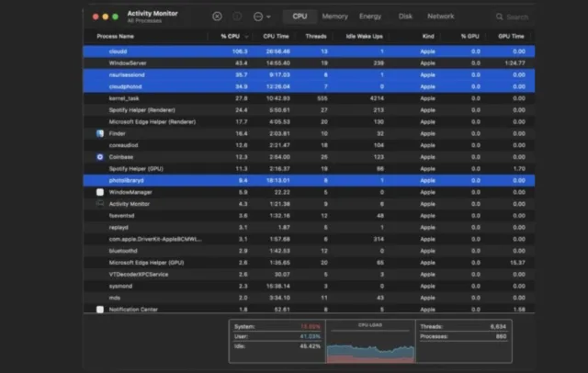Open the Energy tab
588x373 pixels.
coord(370,17)
